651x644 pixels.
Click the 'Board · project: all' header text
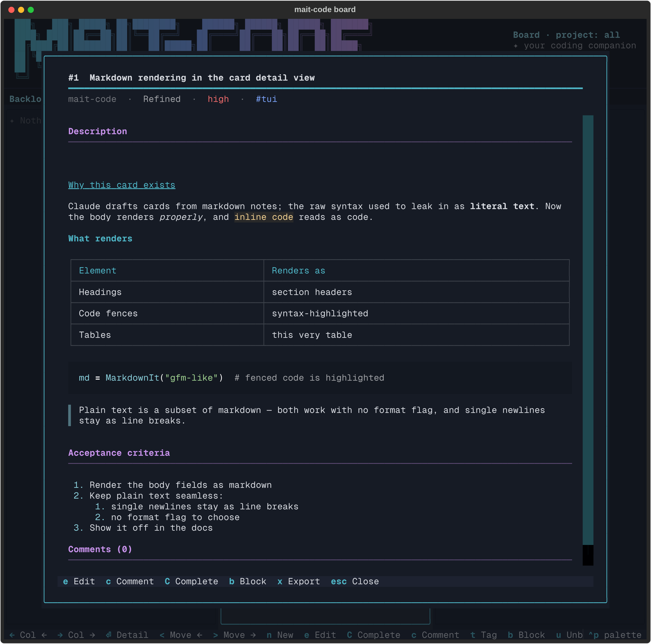click(x=566, y=35)
